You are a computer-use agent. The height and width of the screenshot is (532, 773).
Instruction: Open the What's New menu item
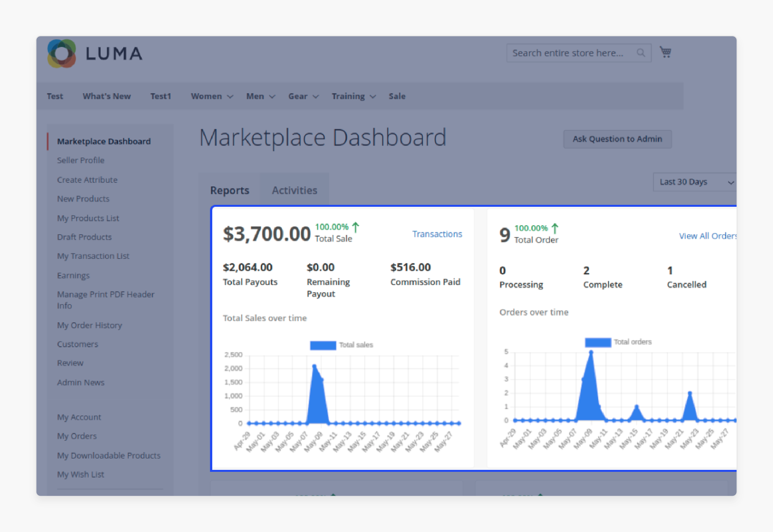[107, 96]
